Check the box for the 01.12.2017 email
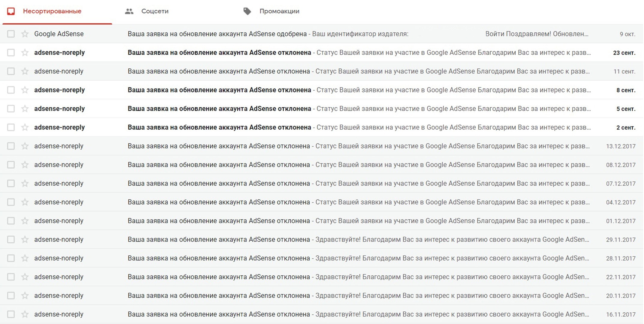Viewport: 644px width, 324px height. tap(11, 221)
